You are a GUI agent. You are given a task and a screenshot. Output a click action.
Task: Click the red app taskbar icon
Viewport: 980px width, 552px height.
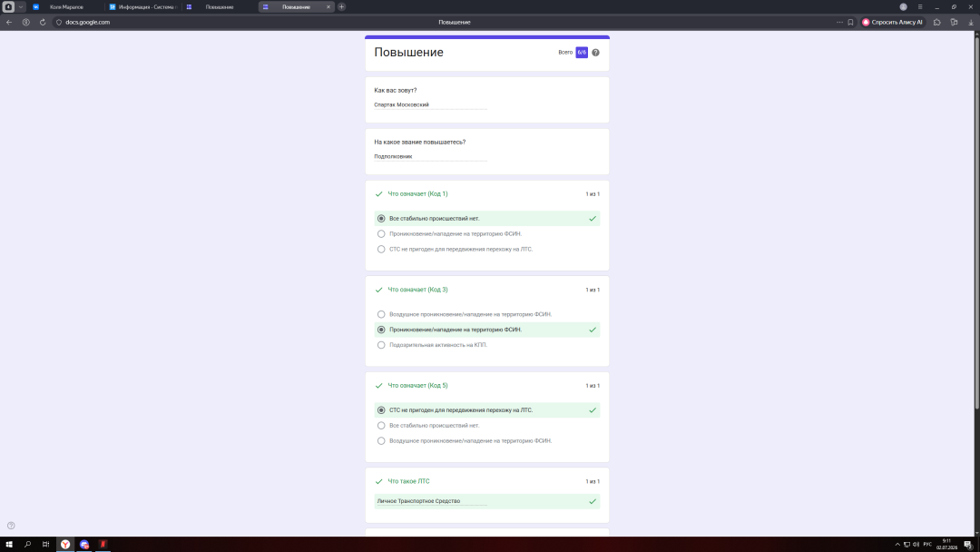pos(103,545)
